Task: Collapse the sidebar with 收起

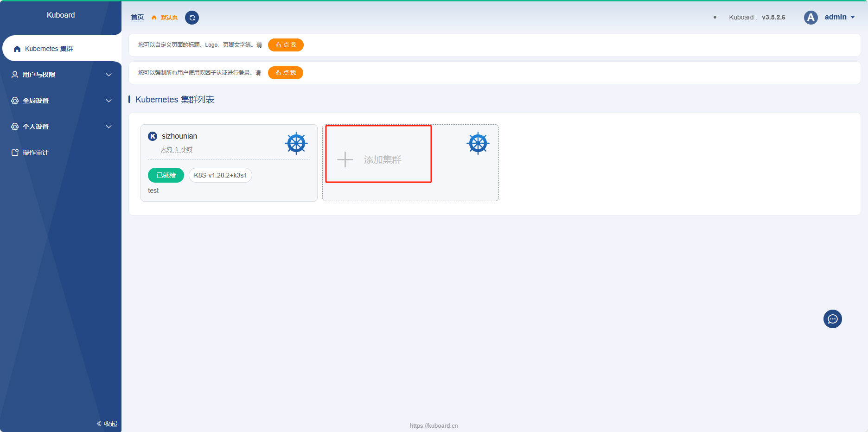Action: [x=107, y=424]
